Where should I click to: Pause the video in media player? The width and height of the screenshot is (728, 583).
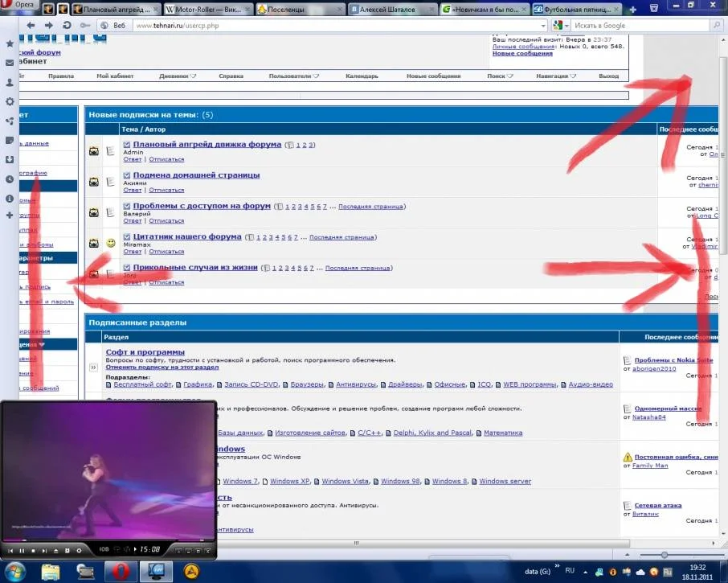pyautogui.click(x=22, y=550)
